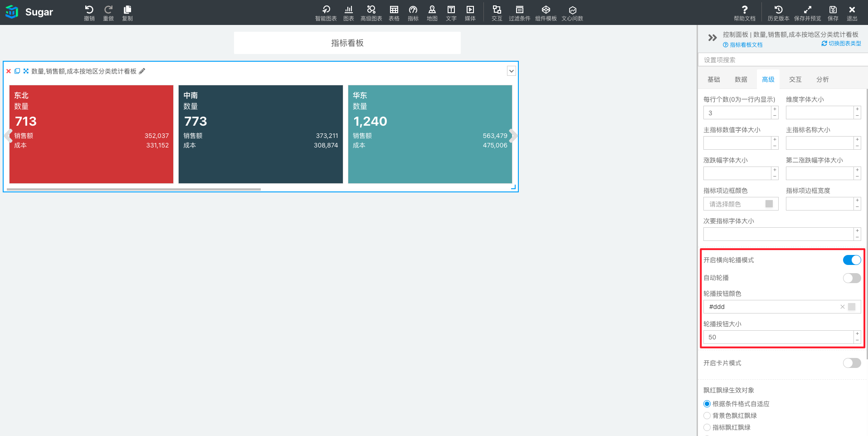Switch to 交互 tab in panel

pyautogui.click(x=795, y=79)
